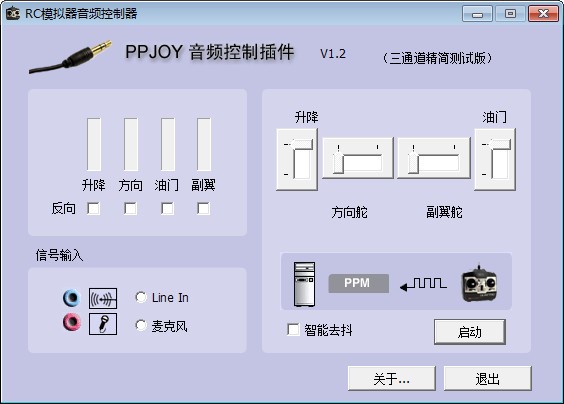Enable 智能去抖 checkbox

[293, 329]
